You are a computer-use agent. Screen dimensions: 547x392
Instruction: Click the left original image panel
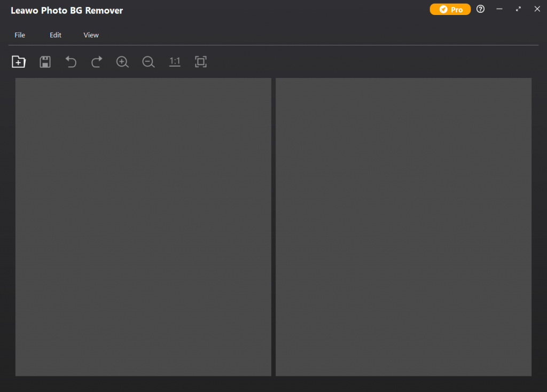pos(143,226)
